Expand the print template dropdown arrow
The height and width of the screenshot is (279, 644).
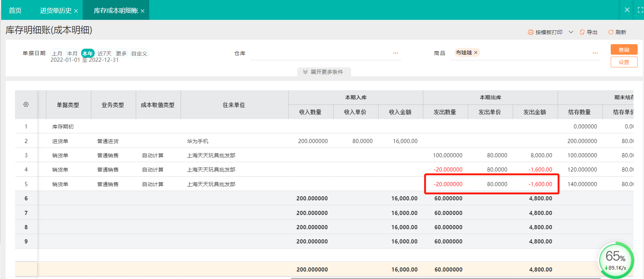tap(571, 32)
